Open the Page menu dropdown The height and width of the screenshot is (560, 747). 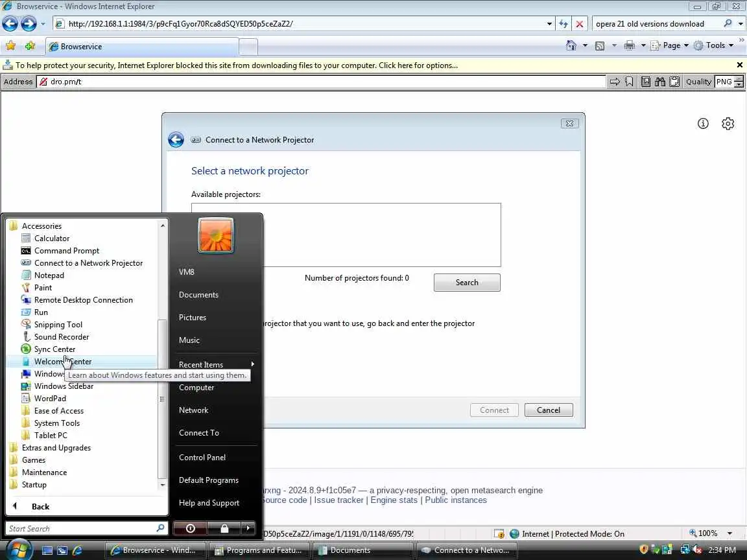pos(670,45)
